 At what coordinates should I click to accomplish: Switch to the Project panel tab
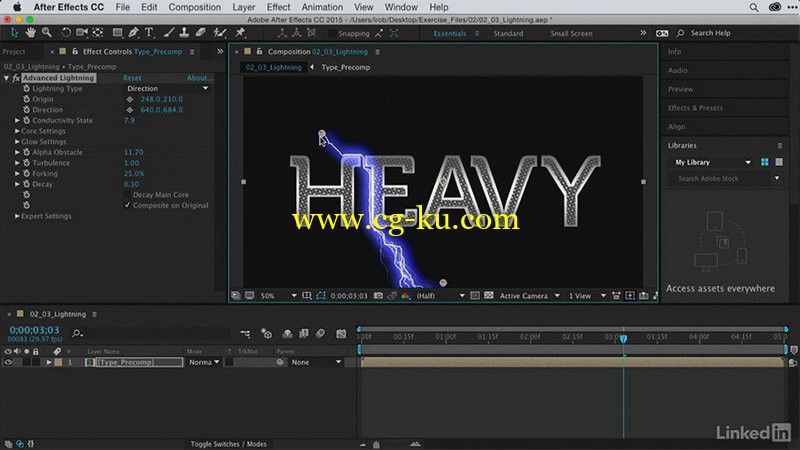click(x=14, y=52)
